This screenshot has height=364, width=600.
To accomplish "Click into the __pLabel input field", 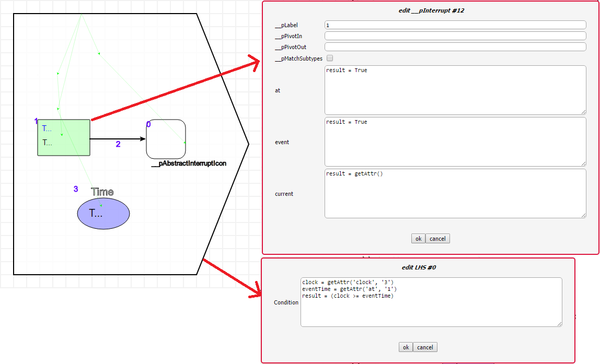I will pyautogui.click(x=455, y=25).
